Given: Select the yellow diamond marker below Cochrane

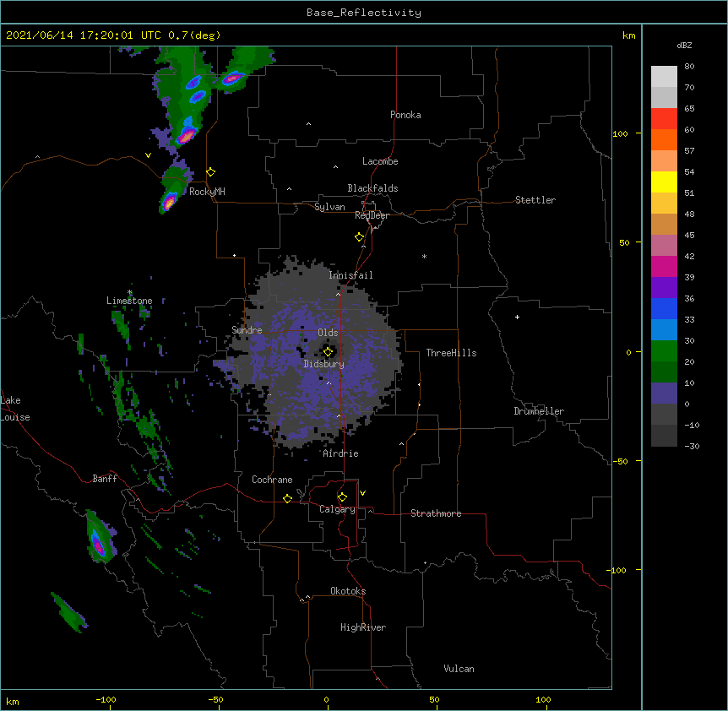Looking at the screenshot, I should click(x=287, y=498).
